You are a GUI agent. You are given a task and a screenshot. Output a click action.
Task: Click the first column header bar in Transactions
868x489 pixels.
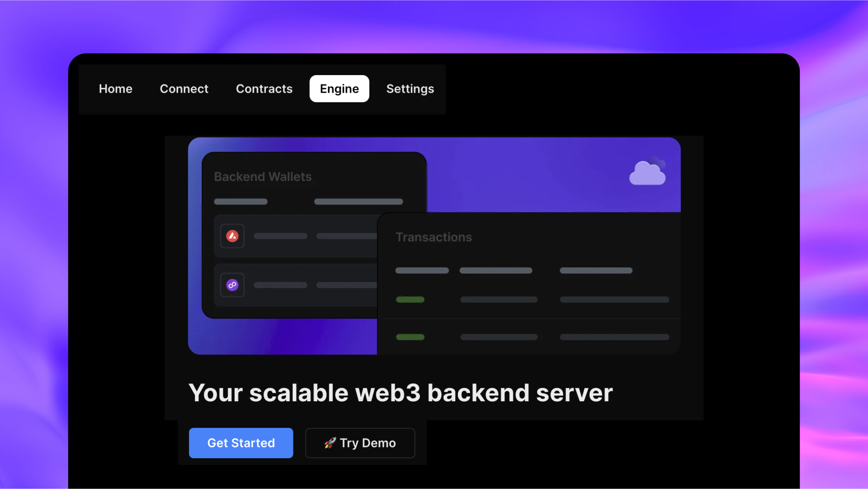click(x=421, y=271)
